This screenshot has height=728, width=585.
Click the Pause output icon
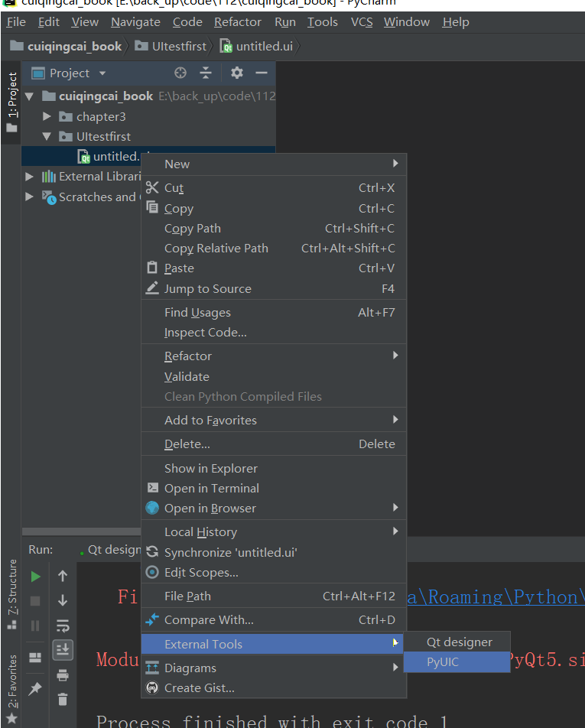[35, 626]
